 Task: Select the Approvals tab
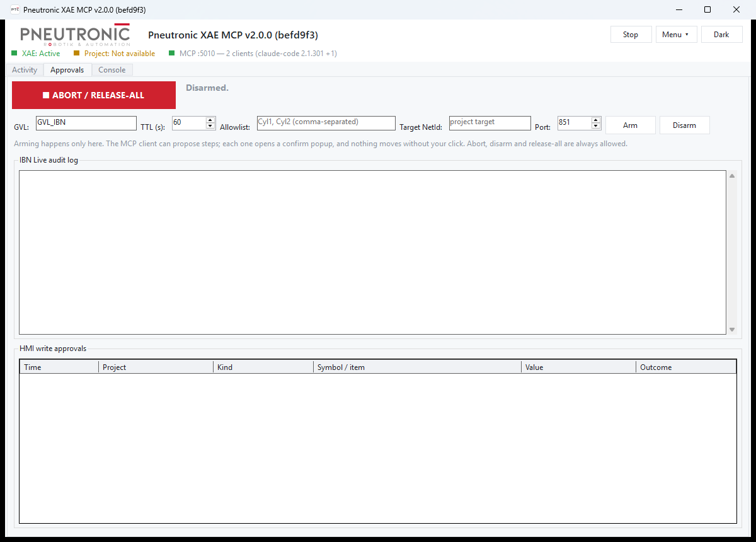click(x=67, y=70)
